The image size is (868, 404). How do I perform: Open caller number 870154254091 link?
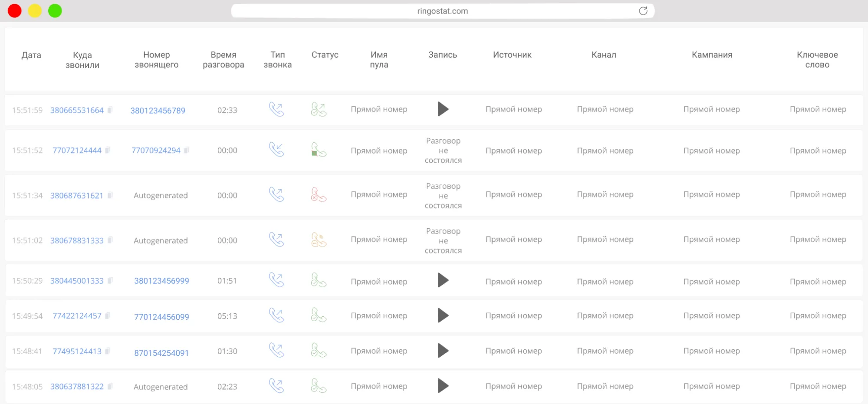click(x=161, y=353)
